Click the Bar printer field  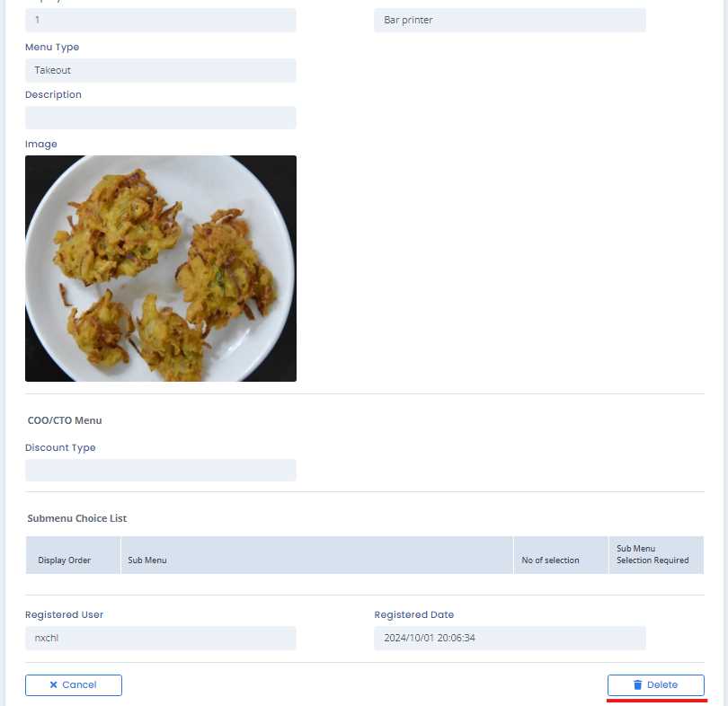pos(510,21)
